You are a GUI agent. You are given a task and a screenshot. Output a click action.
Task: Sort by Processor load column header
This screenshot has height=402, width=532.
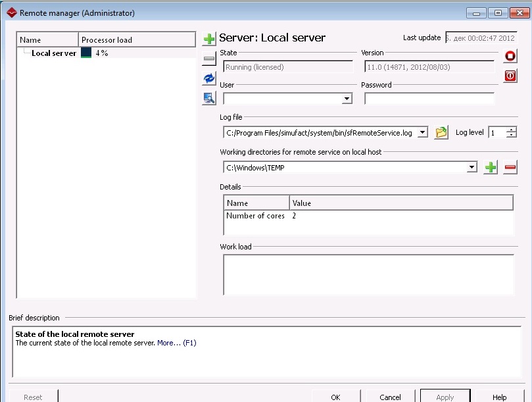pyautogui.click(x=136, y=40)
